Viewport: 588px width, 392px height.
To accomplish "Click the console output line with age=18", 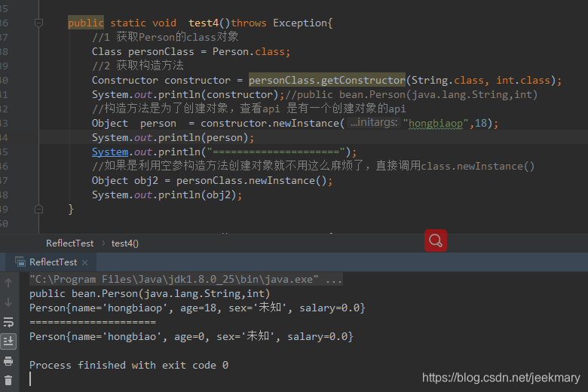I will point(197,308).
